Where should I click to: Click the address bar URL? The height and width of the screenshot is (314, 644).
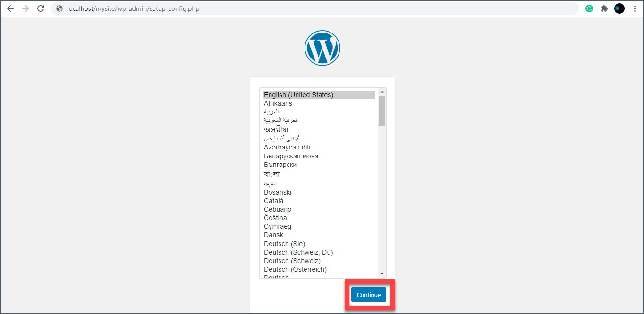(133, 8)
